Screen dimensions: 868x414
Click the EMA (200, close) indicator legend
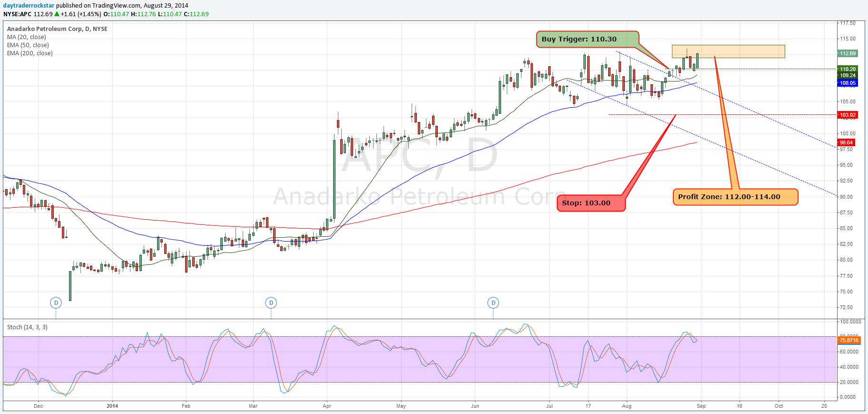[x=30, y=53]
